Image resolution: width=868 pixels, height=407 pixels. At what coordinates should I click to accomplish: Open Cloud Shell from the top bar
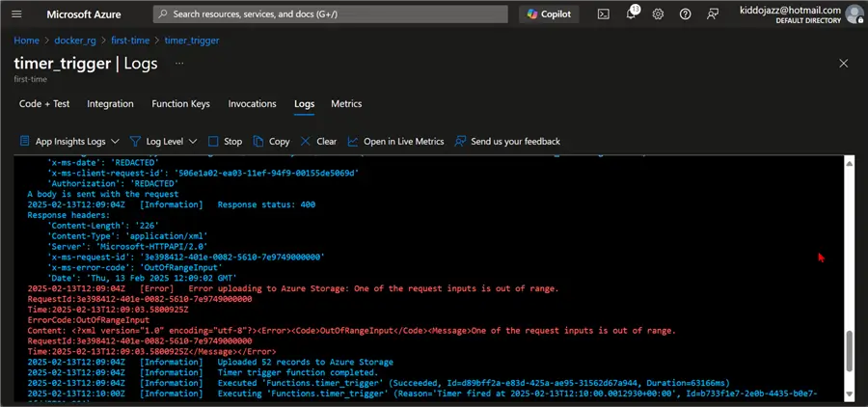pyautogui.click(x=604, y=14)
